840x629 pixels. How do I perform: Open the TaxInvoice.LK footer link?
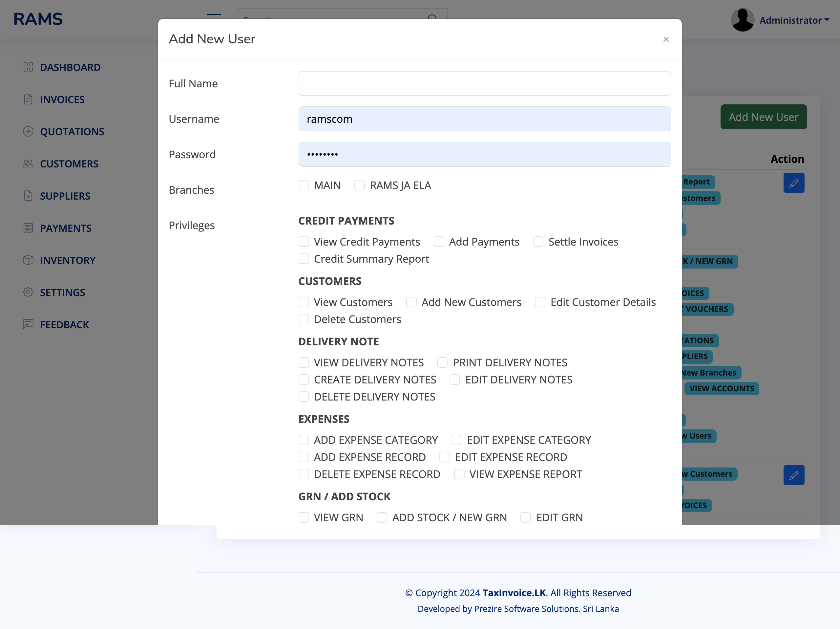click(514, 593)
